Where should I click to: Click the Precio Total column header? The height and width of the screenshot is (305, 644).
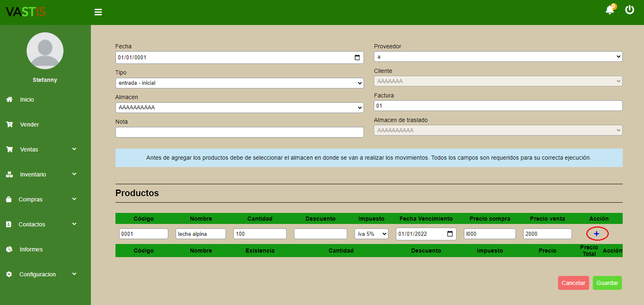coord(589,251)
